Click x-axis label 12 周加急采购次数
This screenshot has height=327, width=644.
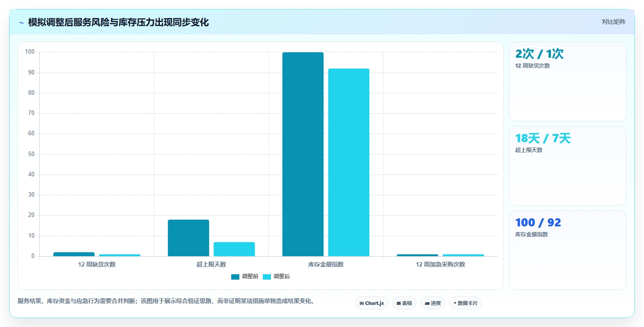pyautogui.click(x=440, y=264)
